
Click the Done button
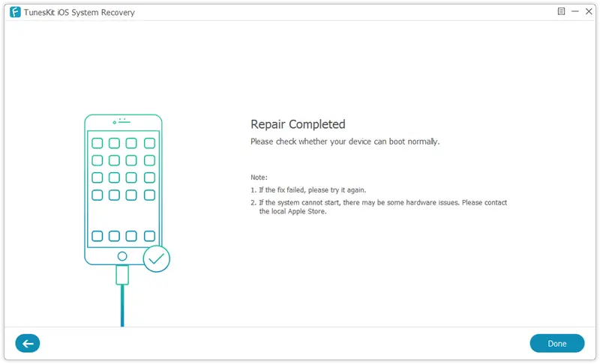point(556,343)
